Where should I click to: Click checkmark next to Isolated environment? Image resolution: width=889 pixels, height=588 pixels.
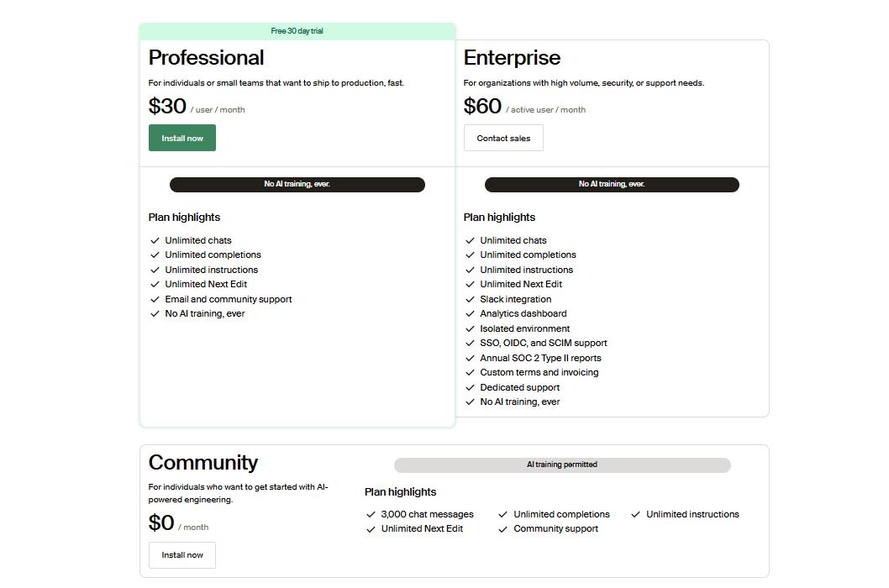[471, 328]
